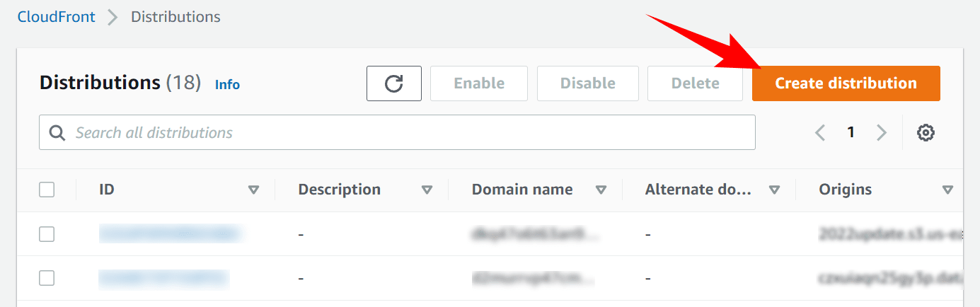
Task: Click the Enable button
Action: click(x=479, y=83)
